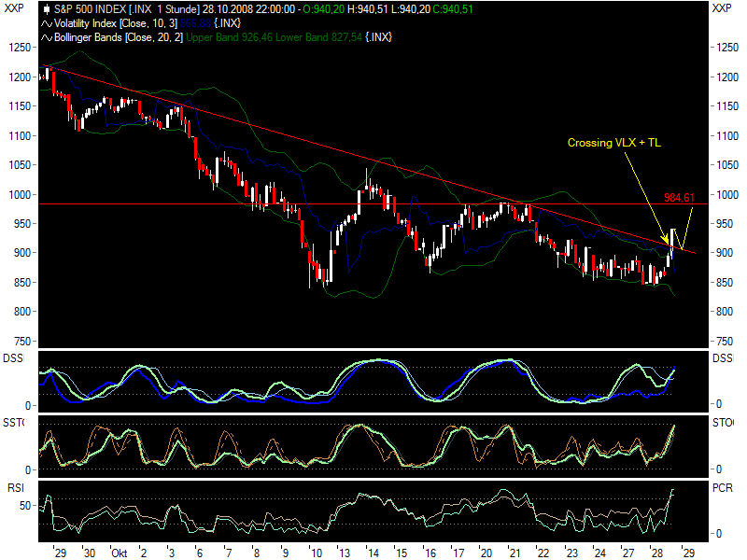Click 1000 on the left price axis

click(x=20, y=195)
